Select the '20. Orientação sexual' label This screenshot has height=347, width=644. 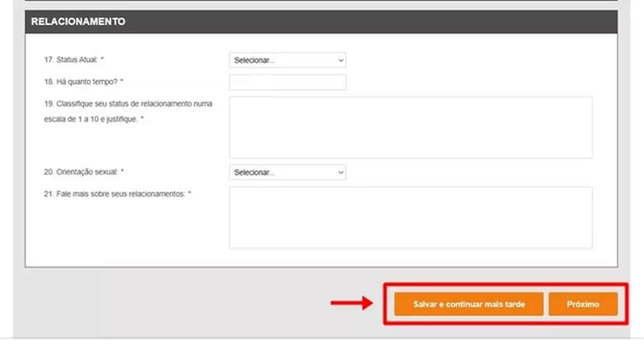coord(84,172)
